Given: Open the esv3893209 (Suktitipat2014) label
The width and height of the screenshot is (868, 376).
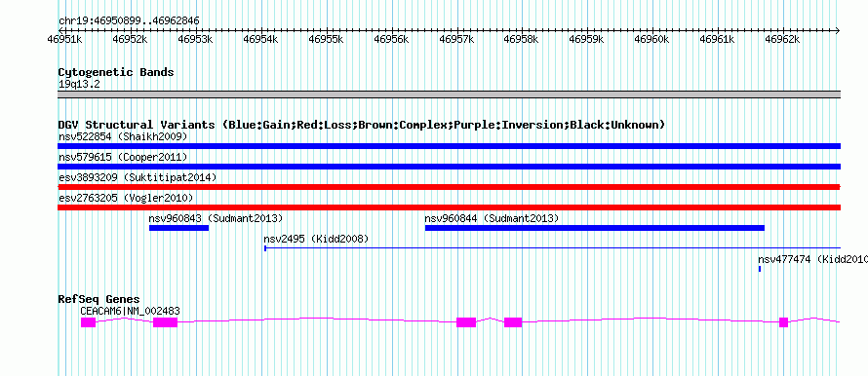Looking at the screenshot, I should (138, 177).
